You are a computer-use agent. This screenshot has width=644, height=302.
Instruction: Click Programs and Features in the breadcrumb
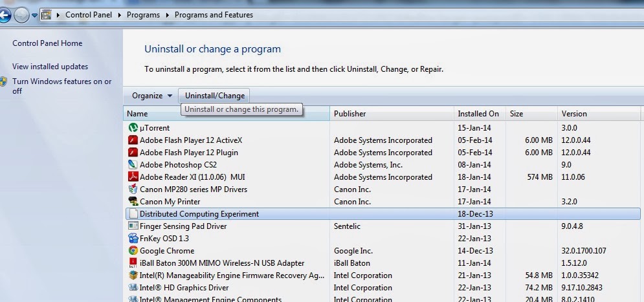pyautogui.click(x=214, y=15)
